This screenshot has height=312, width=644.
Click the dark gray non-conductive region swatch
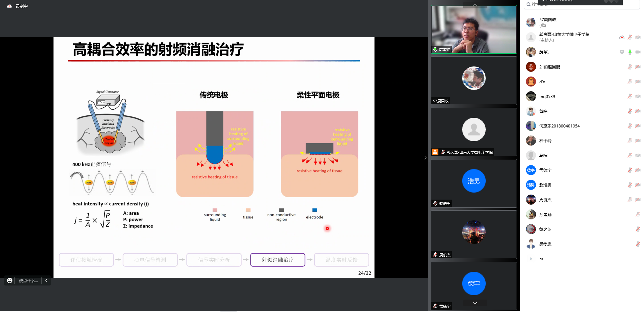281,210
